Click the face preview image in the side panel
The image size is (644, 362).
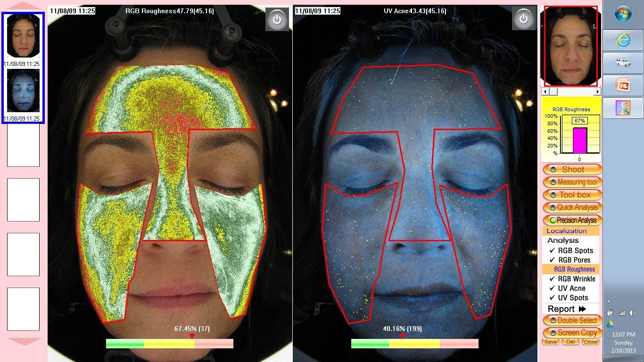tap(571, 46)
